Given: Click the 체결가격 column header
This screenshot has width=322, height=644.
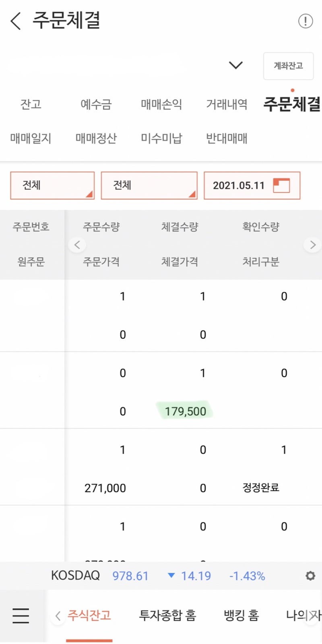Looking at the screenshot, I should point(180,262).
